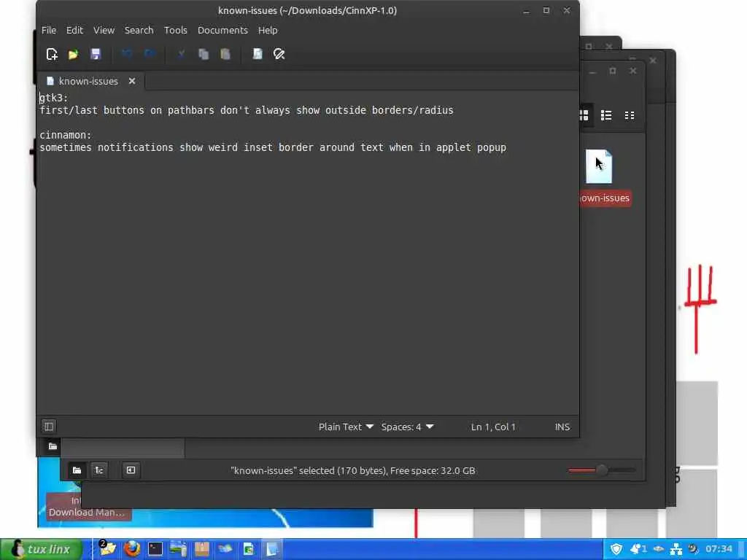The width and height of the screenshot is (747, 560).
Task: Maximize the known-issues editor window
Action: click(x=546, y=10)
